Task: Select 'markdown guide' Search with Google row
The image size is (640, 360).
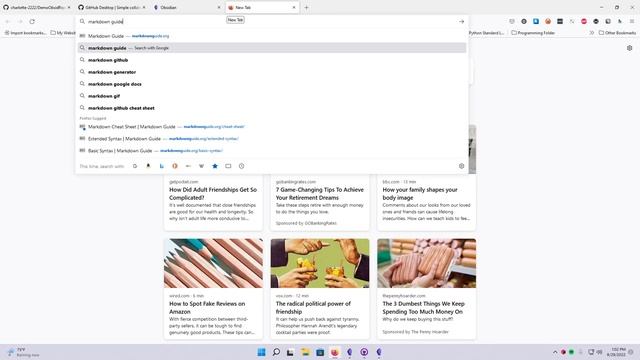Action: [x=272, y=48]
